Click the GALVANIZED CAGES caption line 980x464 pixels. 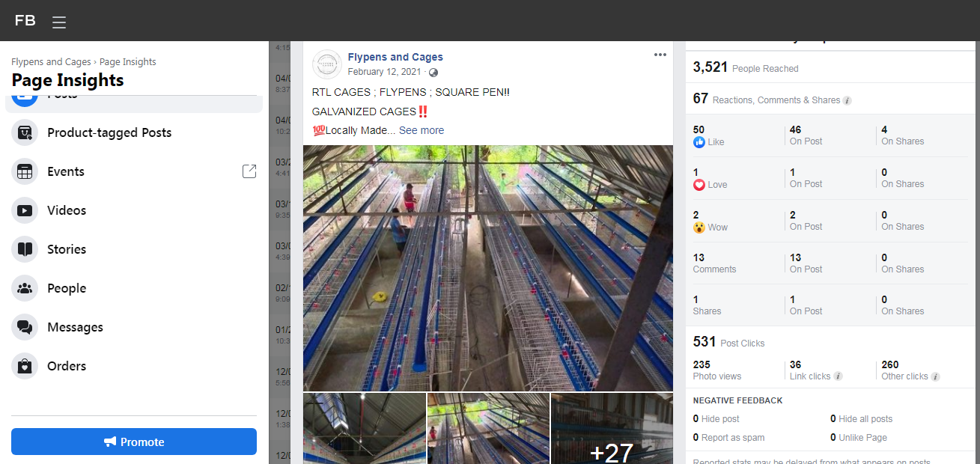(x=370, y=112)
